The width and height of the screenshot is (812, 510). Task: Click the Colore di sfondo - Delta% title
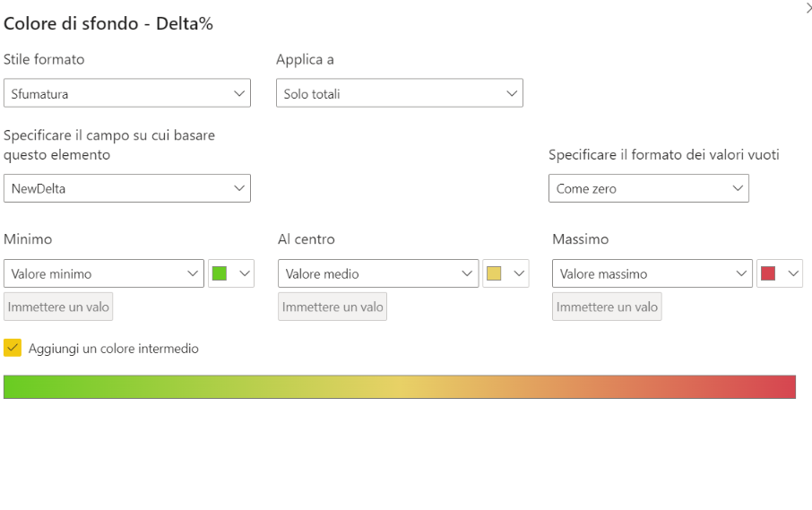(108, 24)
